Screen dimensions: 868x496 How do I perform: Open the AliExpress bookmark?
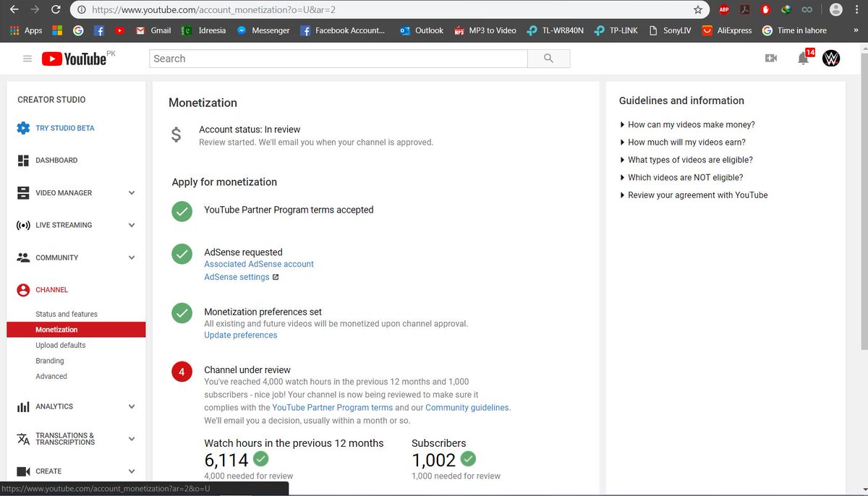(728, 30)
